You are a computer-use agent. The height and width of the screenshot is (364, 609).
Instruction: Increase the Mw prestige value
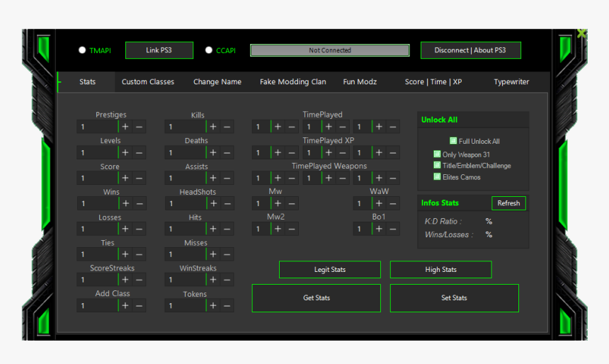tap(278, 203)
